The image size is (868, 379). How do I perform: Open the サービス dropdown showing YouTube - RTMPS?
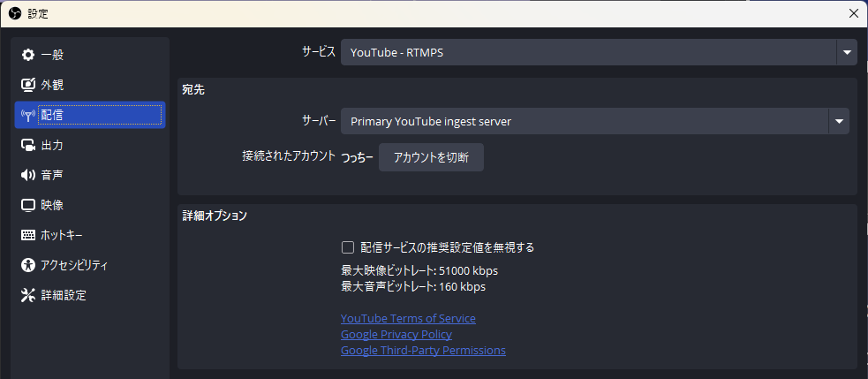pos(599,53)
